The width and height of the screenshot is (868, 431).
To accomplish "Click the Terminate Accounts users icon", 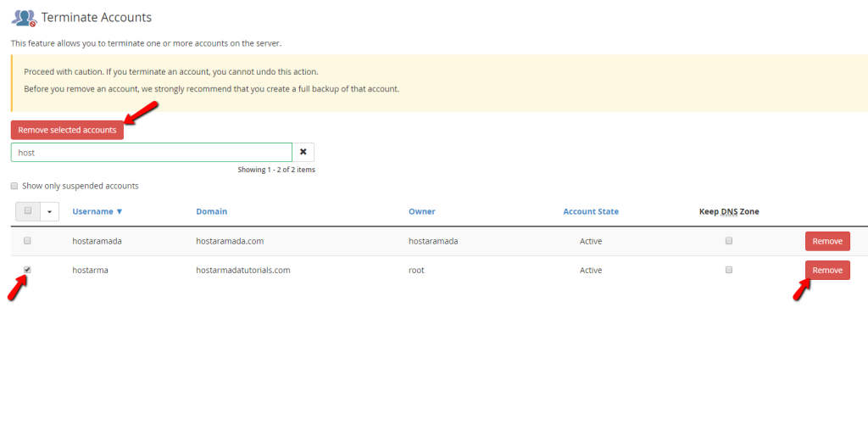I will pos(24,18).
